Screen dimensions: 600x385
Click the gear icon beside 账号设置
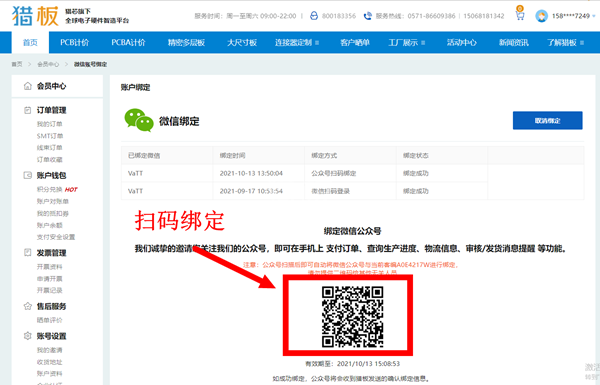(28, 336)
